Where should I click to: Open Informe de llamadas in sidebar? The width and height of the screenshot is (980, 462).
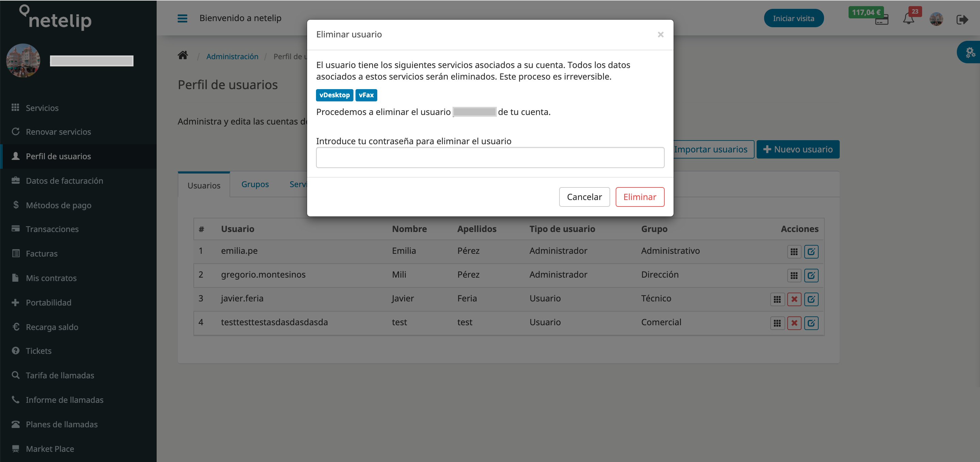tap(78, 400)
